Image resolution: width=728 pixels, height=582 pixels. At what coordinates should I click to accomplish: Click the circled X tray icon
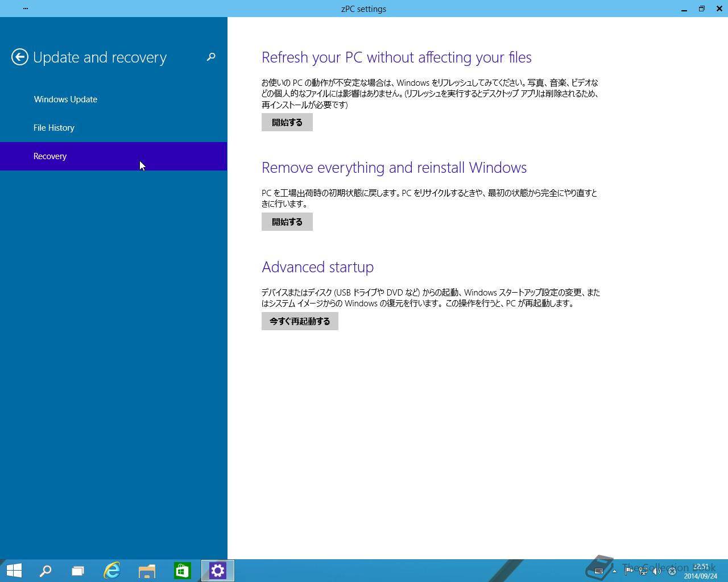(x=672, y=571)
